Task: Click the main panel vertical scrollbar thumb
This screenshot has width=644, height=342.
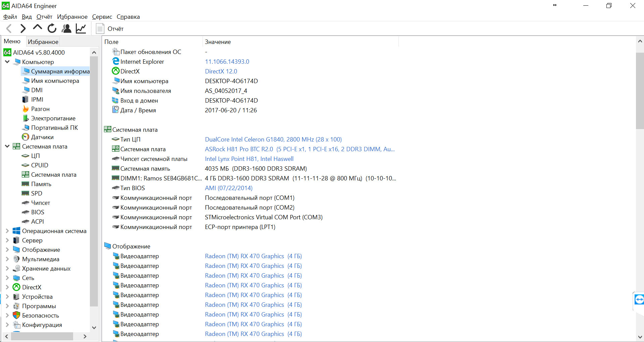Action: point(640,91)
